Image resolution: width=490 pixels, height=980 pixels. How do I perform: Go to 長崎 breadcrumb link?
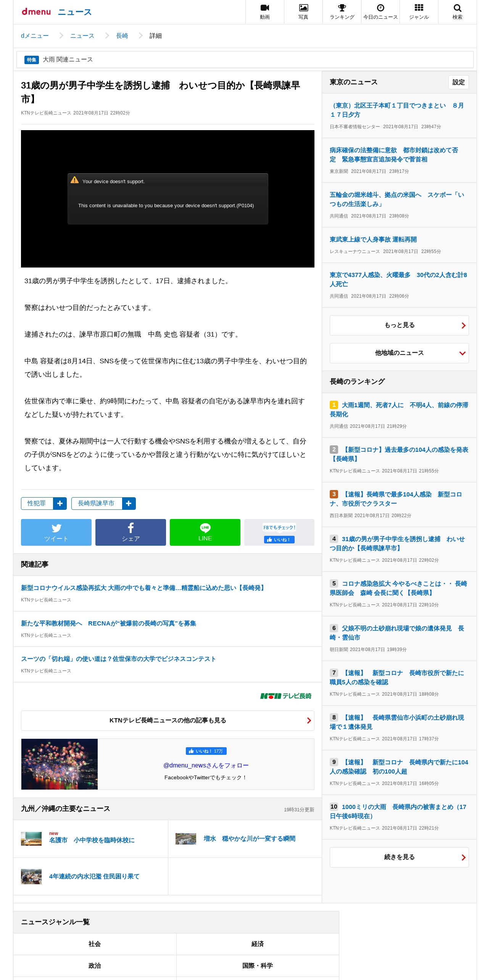tap(122, 35)
